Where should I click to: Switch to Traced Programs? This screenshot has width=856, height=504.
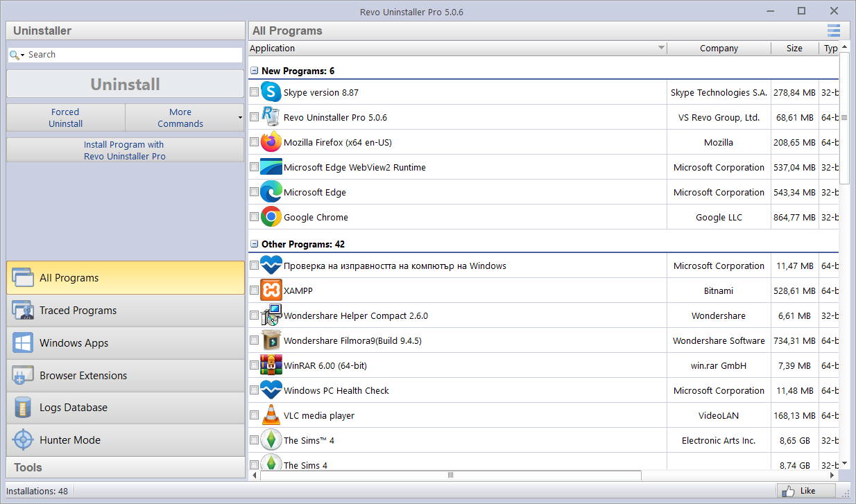[126, 311]
